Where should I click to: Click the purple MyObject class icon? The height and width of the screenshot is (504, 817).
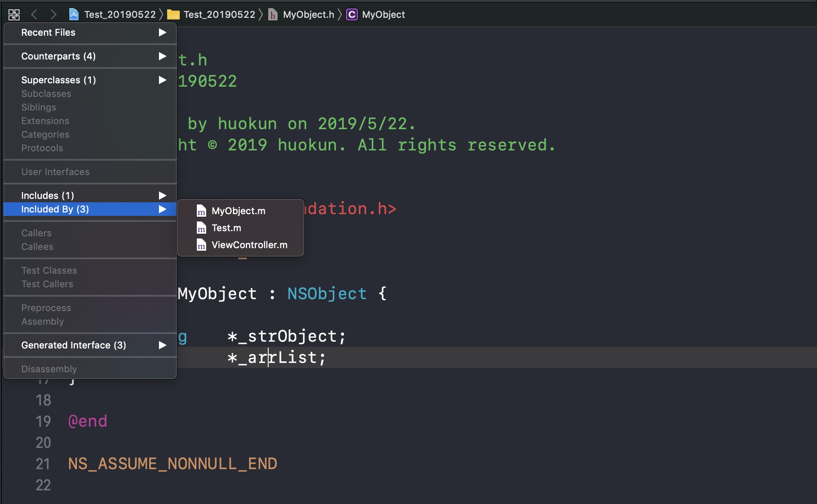(352, 14)
